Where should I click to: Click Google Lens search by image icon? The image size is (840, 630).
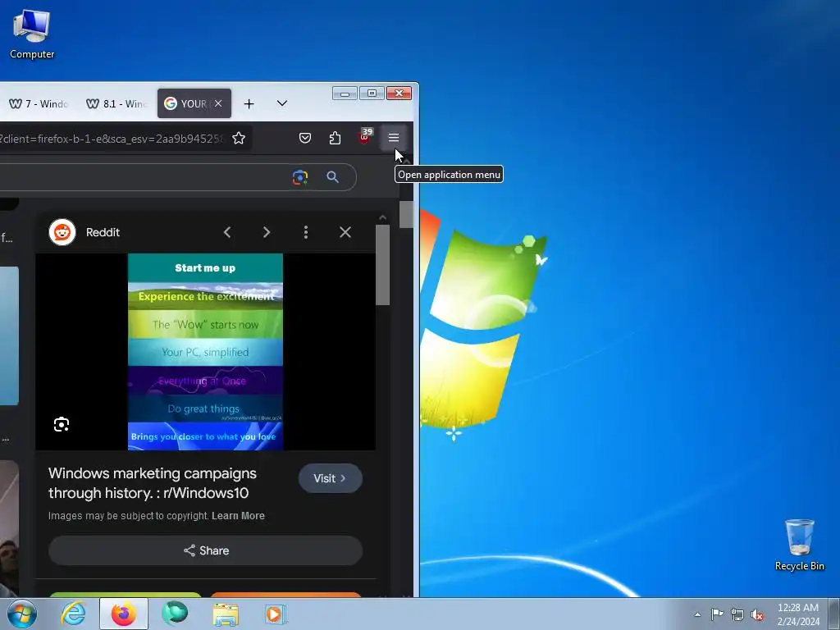(x=300, y=177)
